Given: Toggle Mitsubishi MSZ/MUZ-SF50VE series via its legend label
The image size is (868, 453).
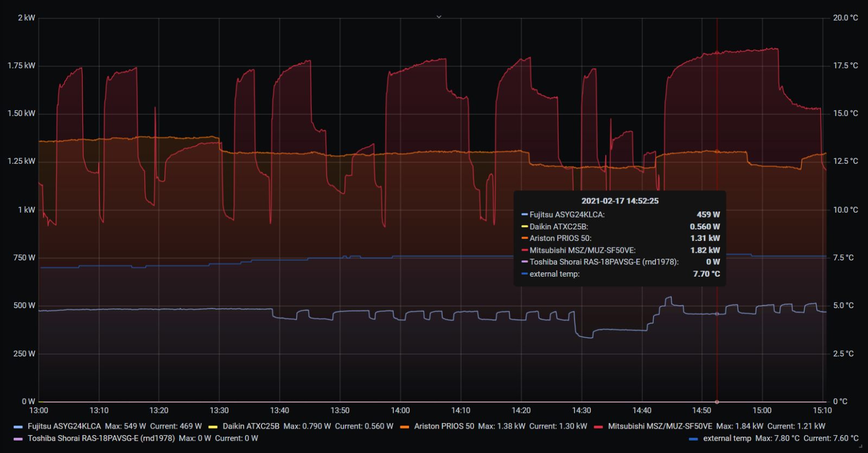Looking at the screenshot, I should tap(660, 426).
